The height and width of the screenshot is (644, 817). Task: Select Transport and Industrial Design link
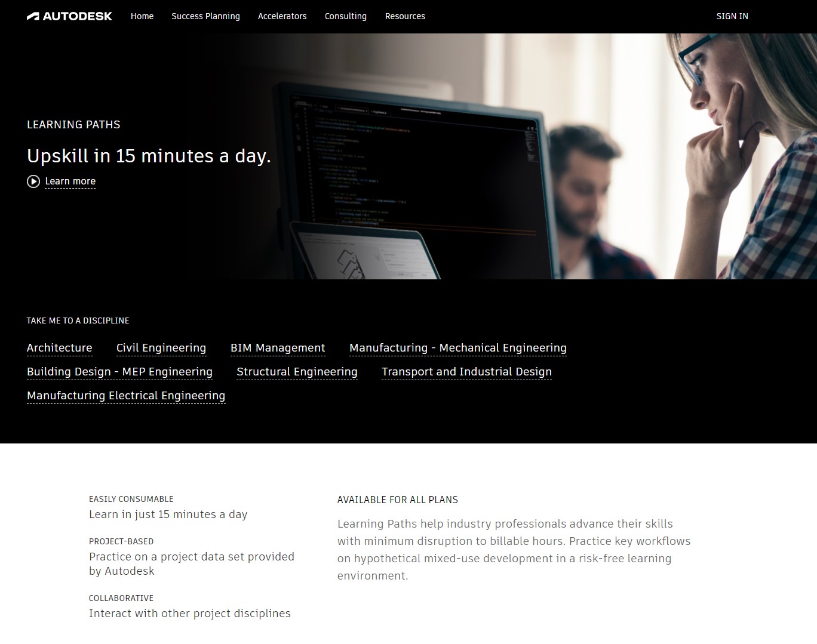click(466, 372)
